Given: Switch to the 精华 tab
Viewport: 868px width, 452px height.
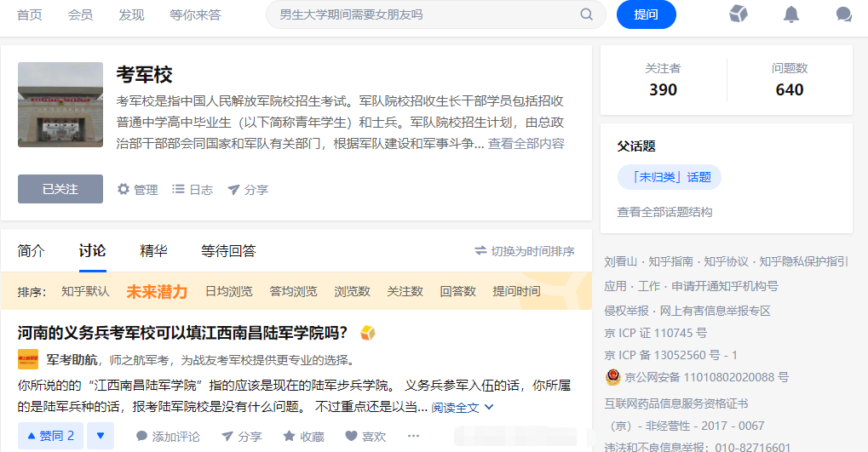Looking at the screenshot, I should pyautogui.click(x=153, y=251).
